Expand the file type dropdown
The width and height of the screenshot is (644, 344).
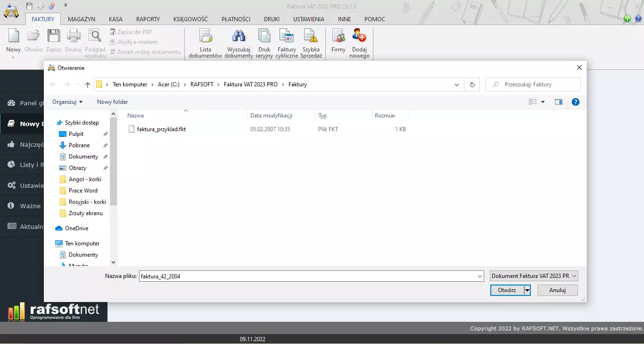click(x=534, y=276)
